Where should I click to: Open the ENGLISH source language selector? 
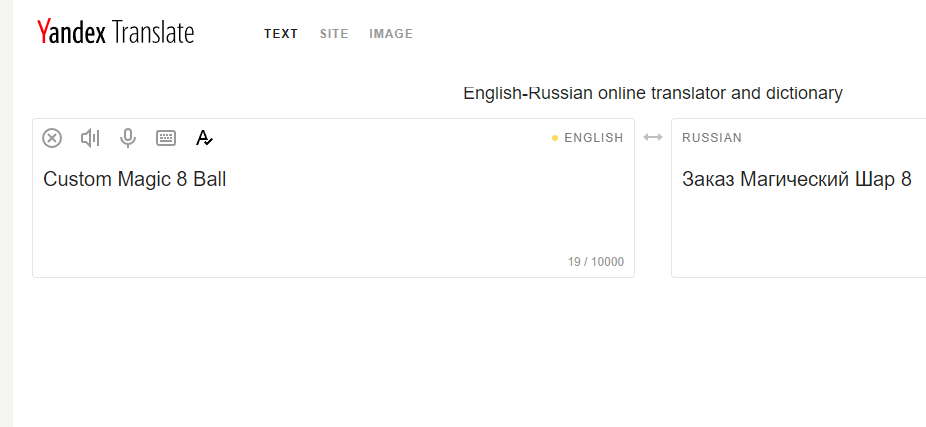(594, 138)
